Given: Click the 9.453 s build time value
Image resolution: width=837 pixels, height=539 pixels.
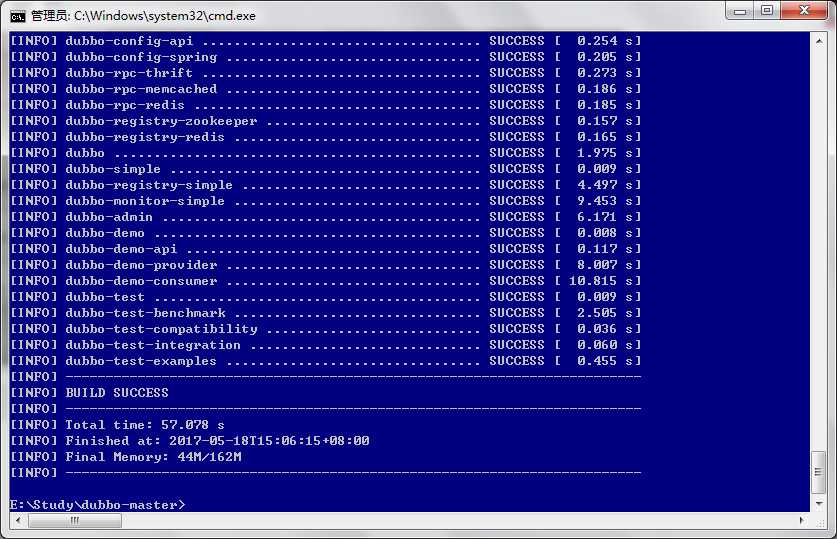Looking at the screenshot, I should pyautogui.click(x=605, y=201).
